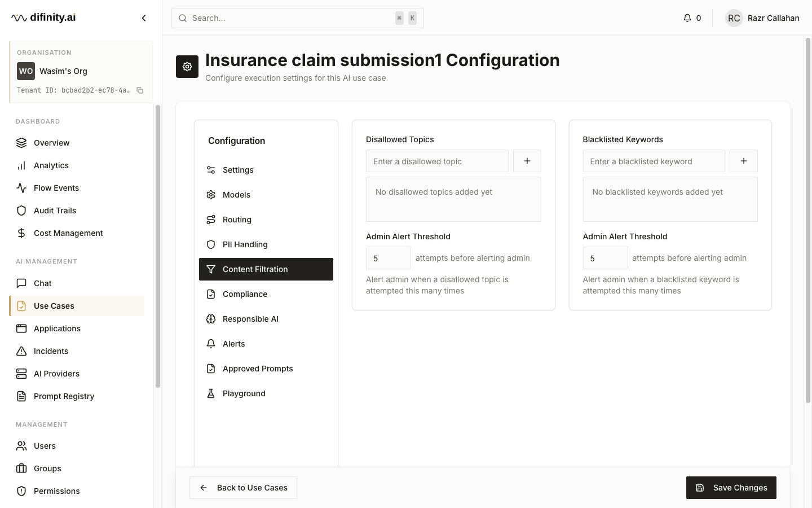812x508 pixels.
Task: Click the Chat bubble icon
Action: tap(21, 283)
